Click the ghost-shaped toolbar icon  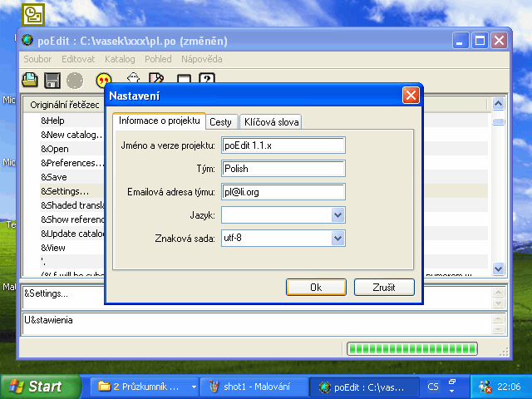[x=132, y=80]
